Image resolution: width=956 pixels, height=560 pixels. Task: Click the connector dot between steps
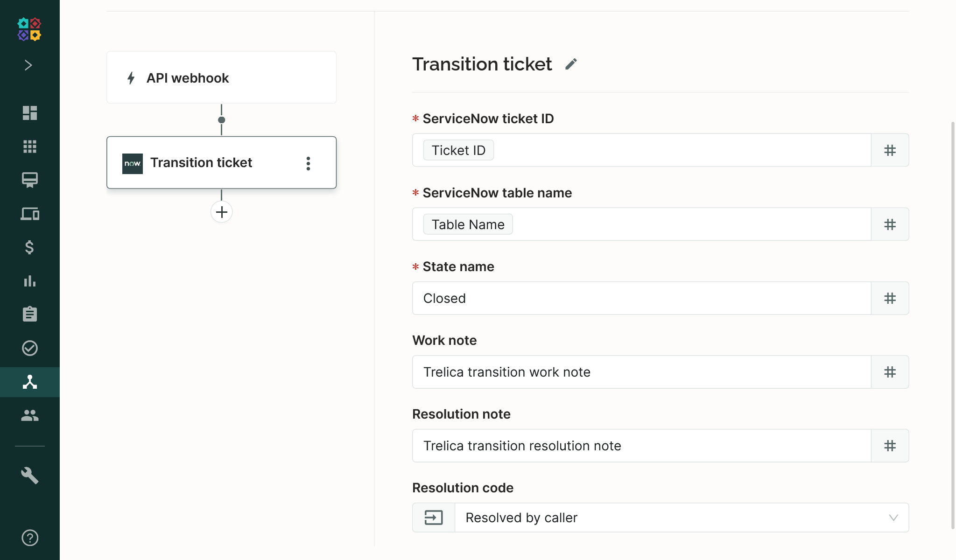(222, 120)
